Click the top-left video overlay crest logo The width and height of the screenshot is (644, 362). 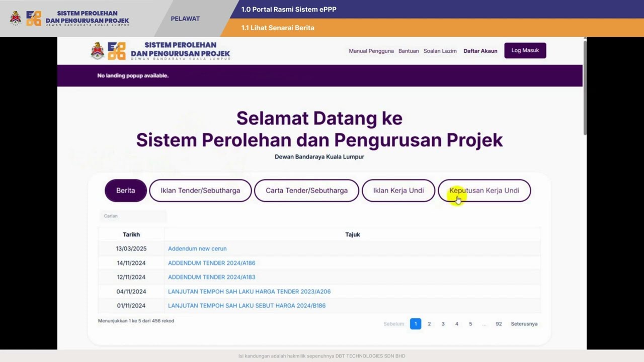point(16,18)
